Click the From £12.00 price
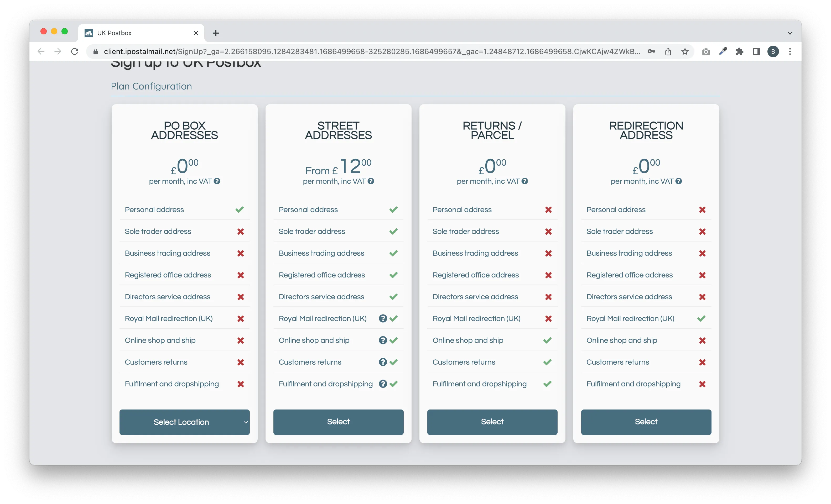831x504 pixels. click(338, 166)
